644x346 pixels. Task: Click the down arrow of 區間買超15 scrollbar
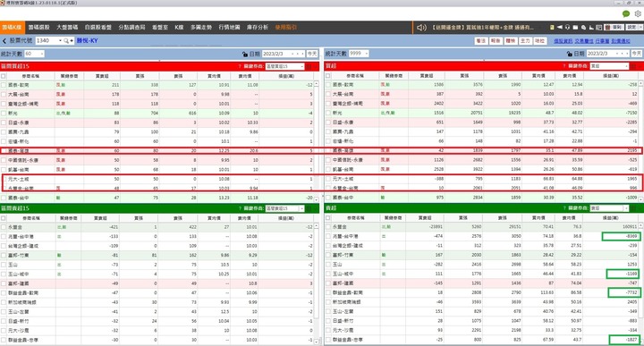tap(317, 200)
